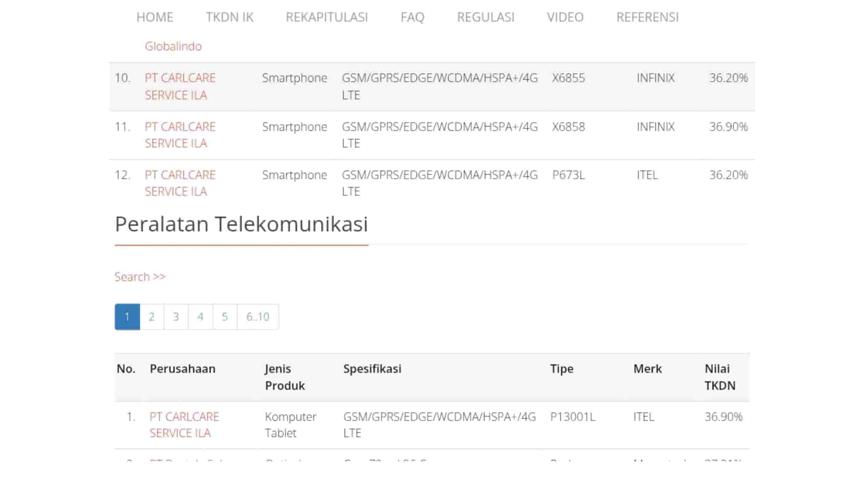Open the REGULASI menu item
Image resolution: width=863 pixels, height=504 pixels.
pos(487,17)
